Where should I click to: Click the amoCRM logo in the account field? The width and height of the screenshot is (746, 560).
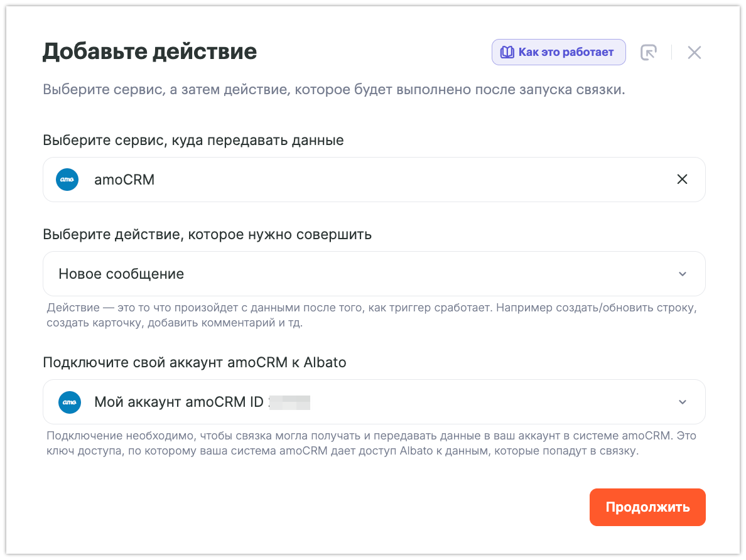point(70,402)
